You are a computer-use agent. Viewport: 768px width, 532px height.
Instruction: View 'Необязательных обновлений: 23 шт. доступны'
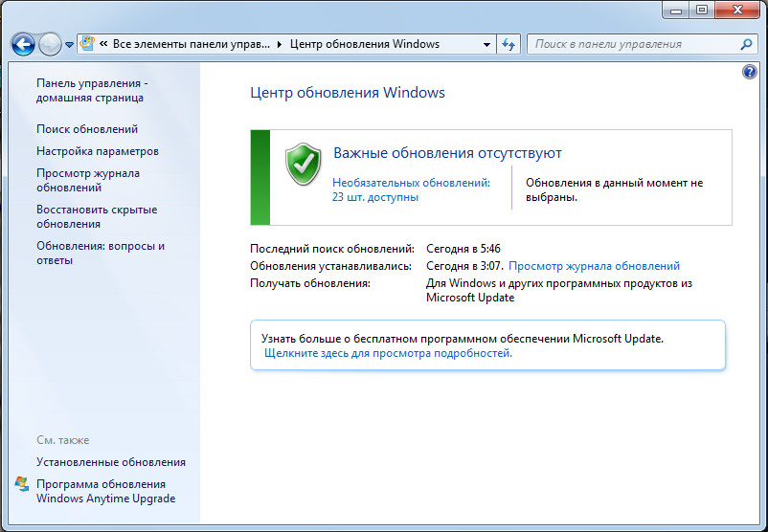click(411, 189)
